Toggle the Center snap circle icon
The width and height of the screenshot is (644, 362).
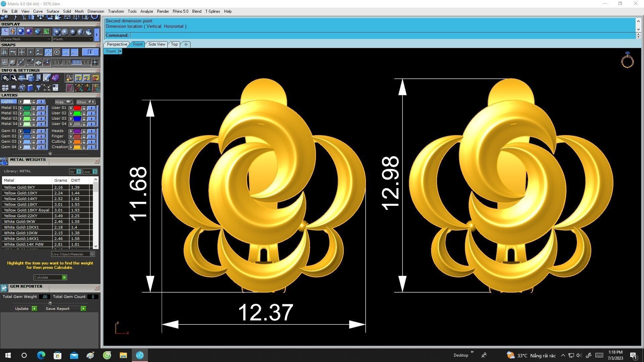pyautogui.click(x=57, y=52)
